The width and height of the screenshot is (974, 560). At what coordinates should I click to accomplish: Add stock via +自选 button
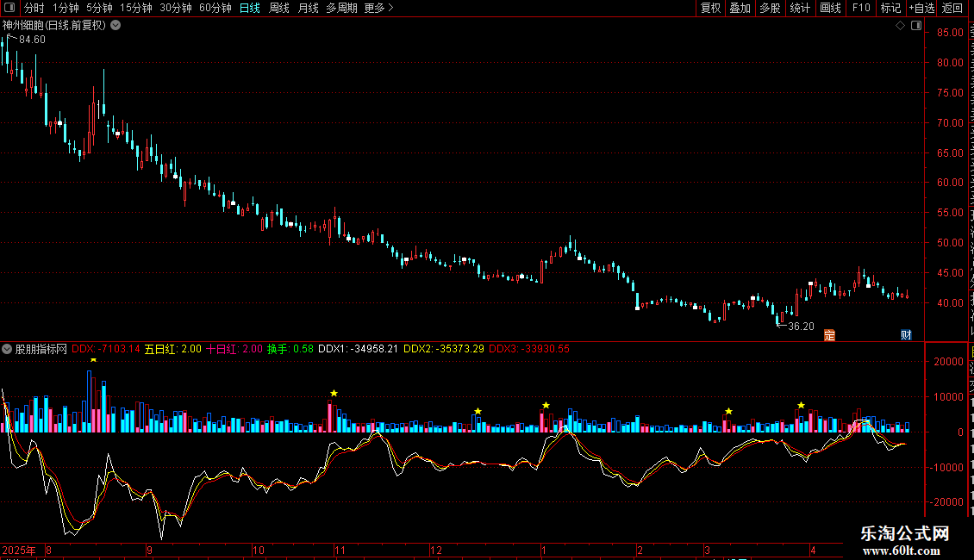[x=921, y=8]
